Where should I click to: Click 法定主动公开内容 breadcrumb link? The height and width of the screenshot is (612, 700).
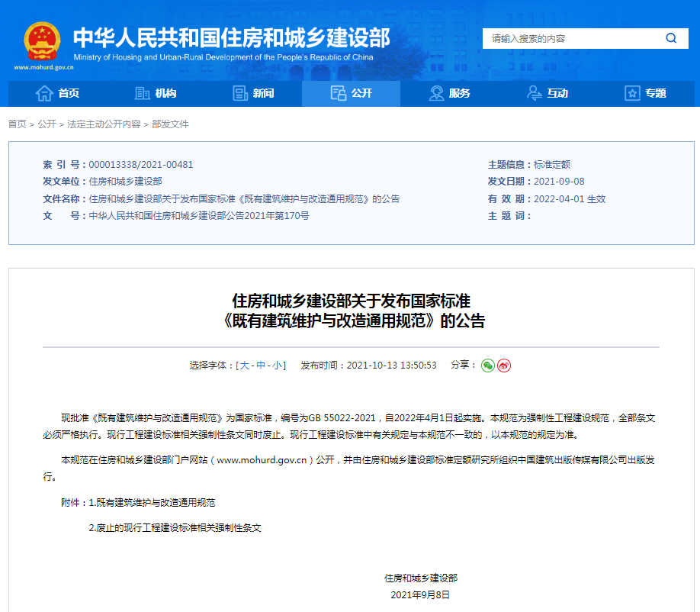104,124
